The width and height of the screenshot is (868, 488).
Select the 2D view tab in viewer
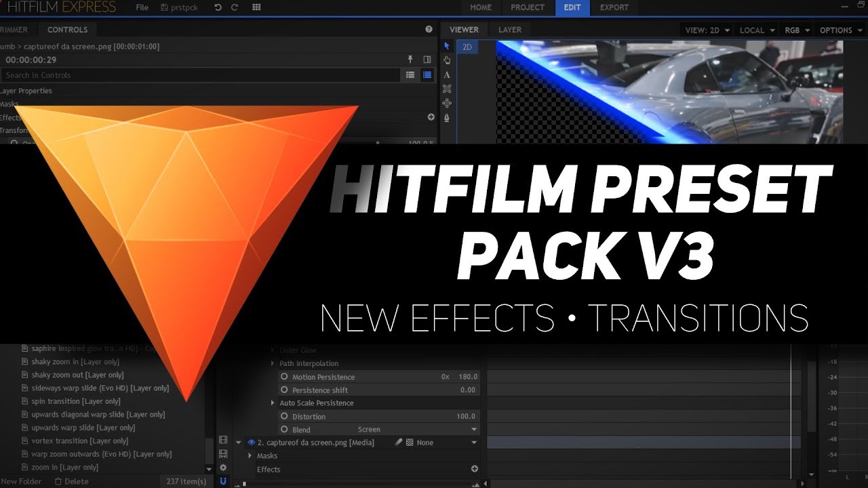(x=467, y=47)
